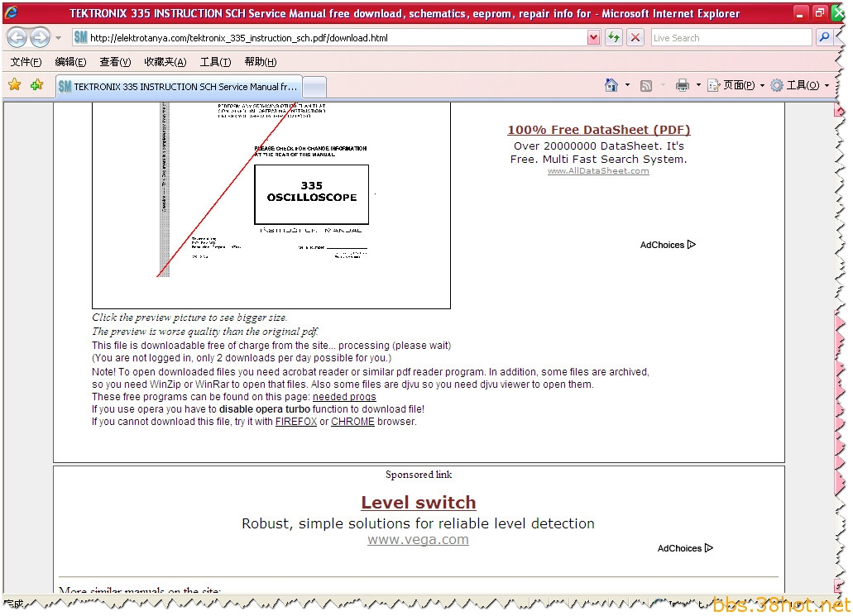
Task: Open the 查看(V) menu
Action: (115, 62)
